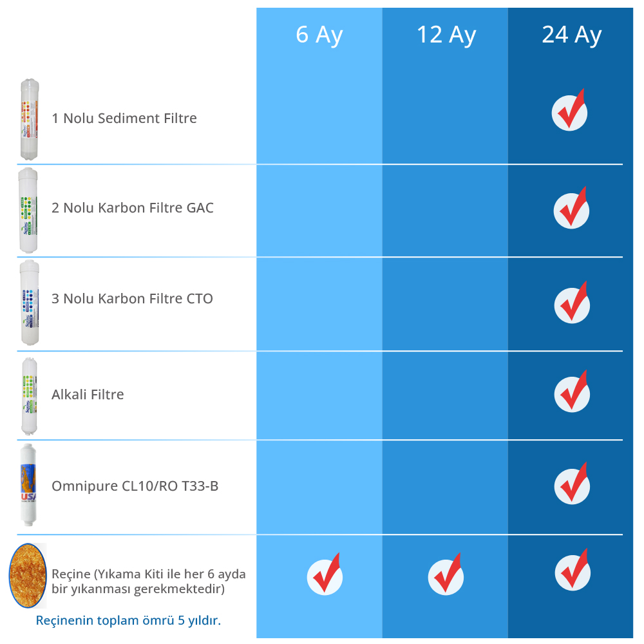The image size is (644, 644).
Task: Select the 6 Ay column header
Action: [x=319, y=35]
